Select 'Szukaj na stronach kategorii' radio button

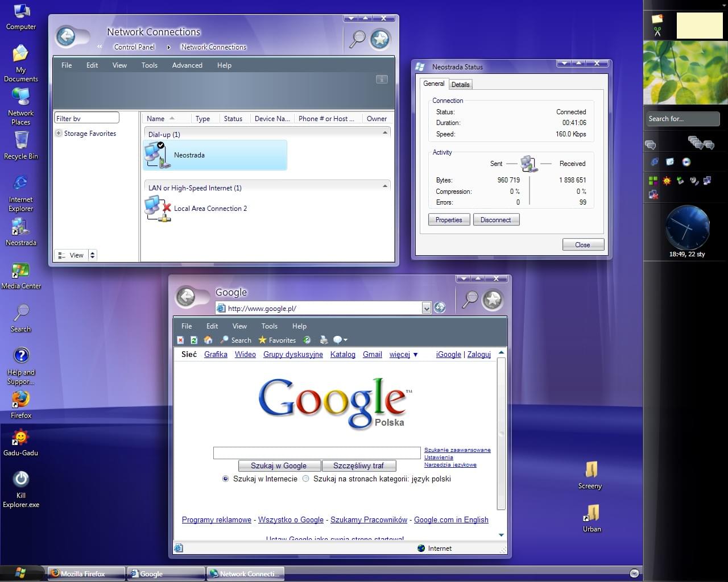[306, 479]
